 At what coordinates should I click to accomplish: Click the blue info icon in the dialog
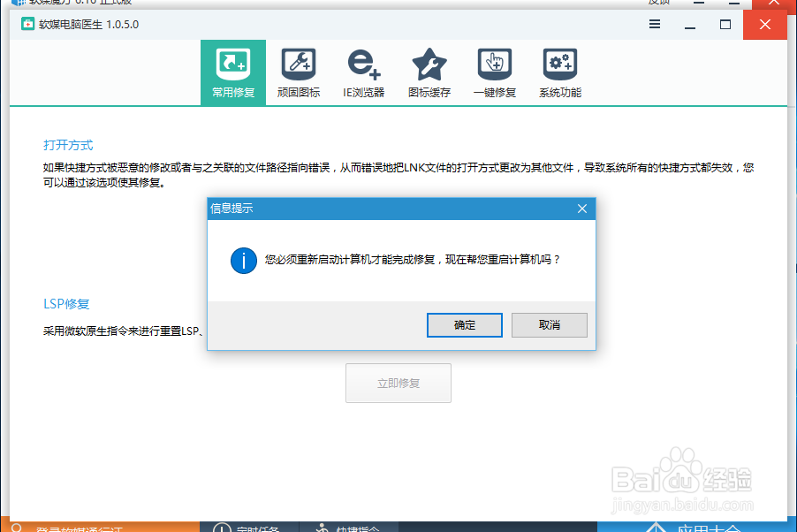[243, 260]
